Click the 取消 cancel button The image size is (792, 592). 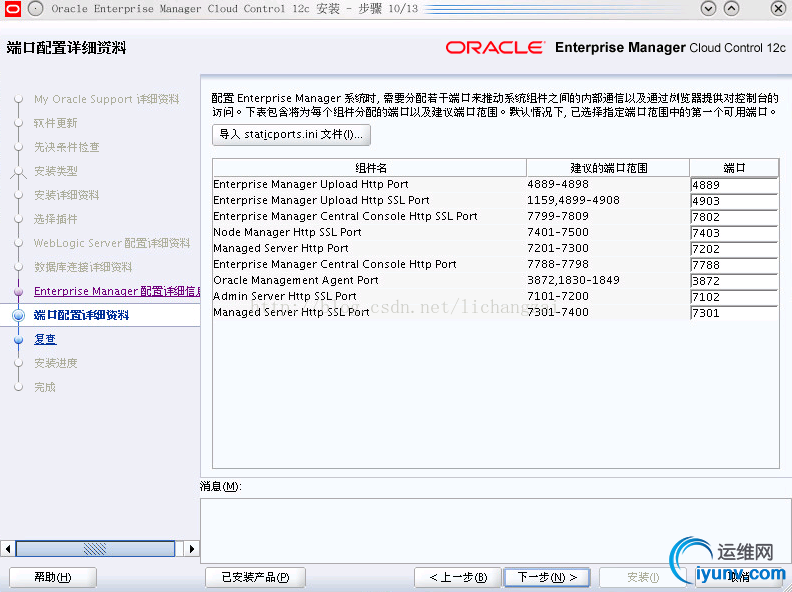click(x=739, y=577)
